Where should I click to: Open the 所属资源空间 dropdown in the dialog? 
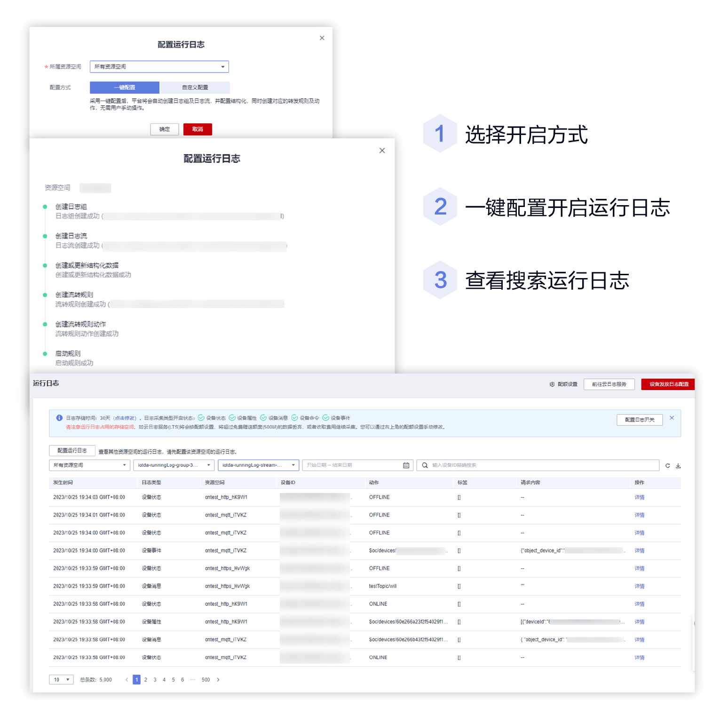click(x=159, y=67)
